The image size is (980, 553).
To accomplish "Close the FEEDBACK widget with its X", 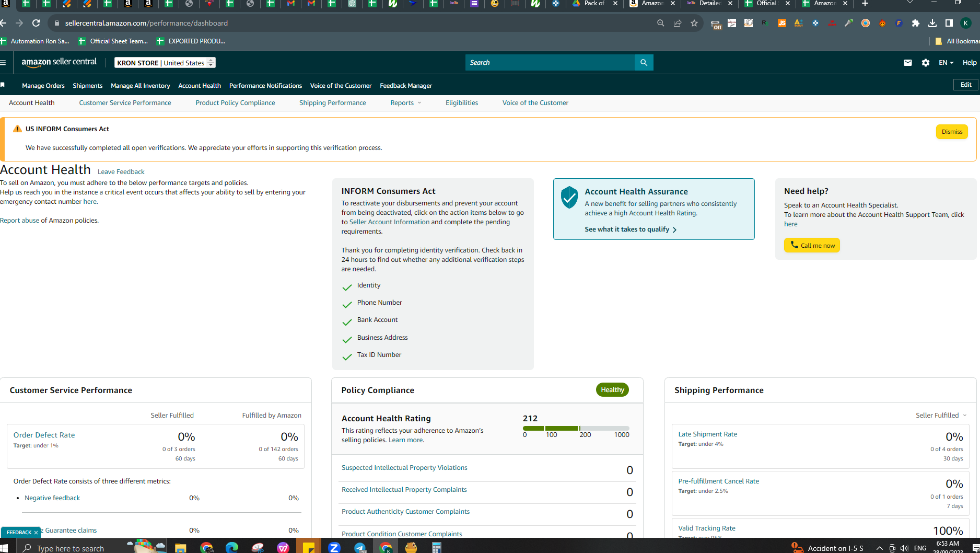I will (x=36, y=533).
